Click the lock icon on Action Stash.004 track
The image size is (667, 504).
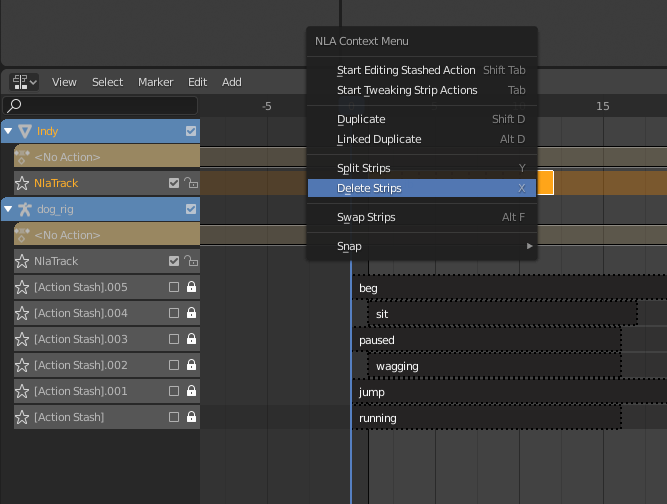click(x=191, y=313)
